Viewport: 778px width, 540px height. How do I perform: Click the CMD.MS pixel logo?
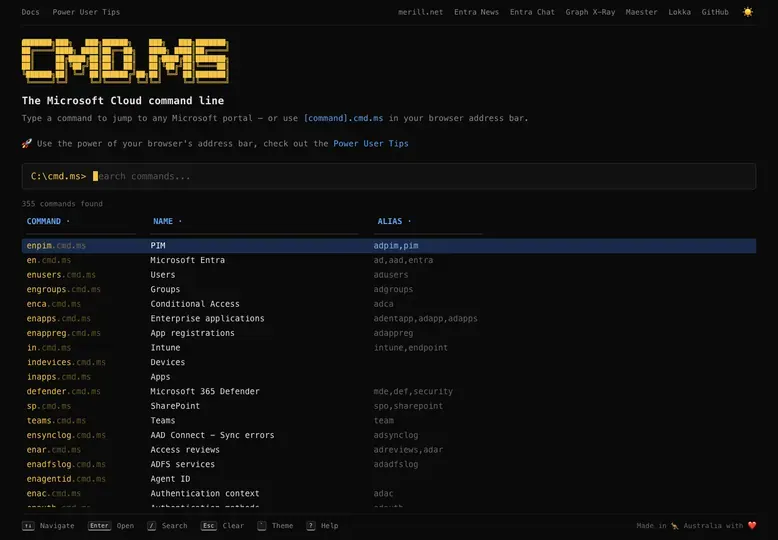(125, 61)
